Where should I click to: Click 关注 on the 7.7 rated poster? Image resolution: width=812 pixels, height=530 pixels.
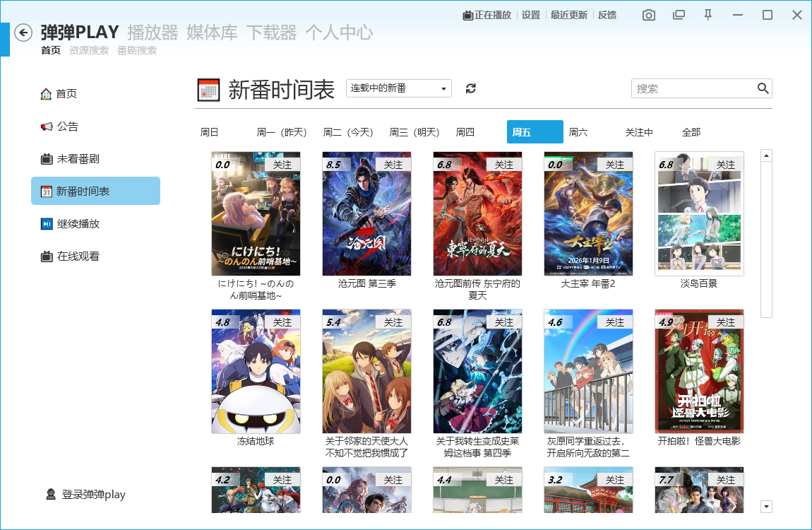726,480
